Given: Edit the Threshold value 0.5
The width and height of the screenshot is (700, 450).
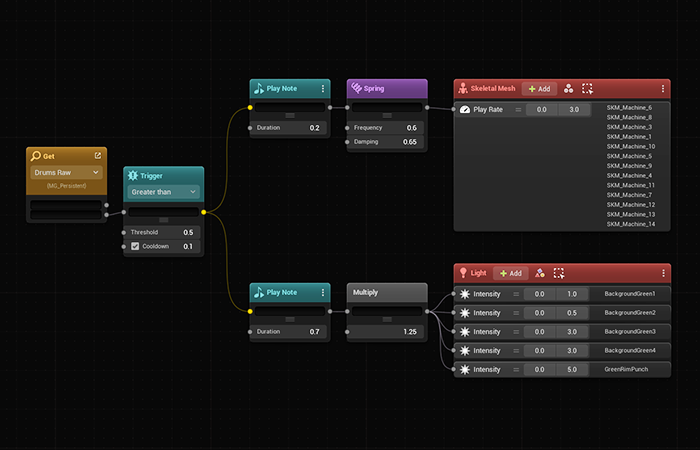Looking at the screenshot, I should (x=188, y=232).
